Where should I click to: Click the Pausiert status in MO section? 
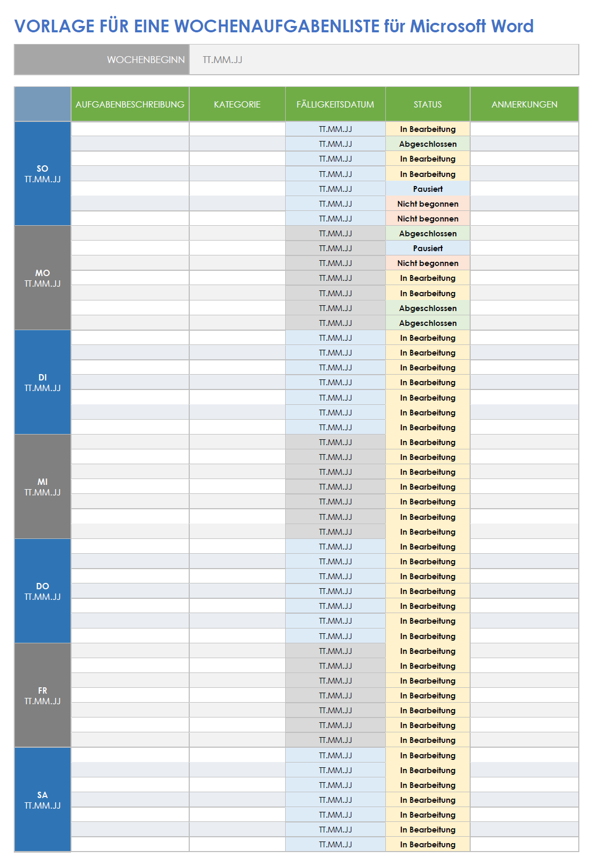click(428, 249)
